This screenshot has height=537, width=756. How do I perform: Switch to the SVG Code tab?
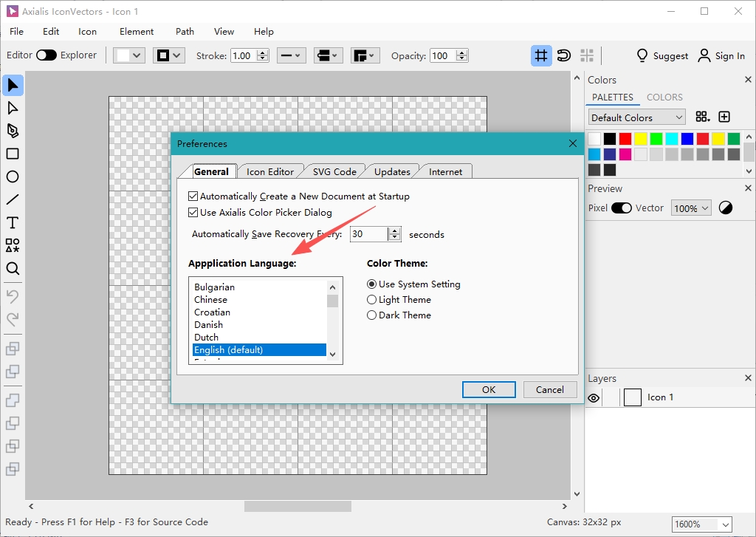[x=334, y=172]
